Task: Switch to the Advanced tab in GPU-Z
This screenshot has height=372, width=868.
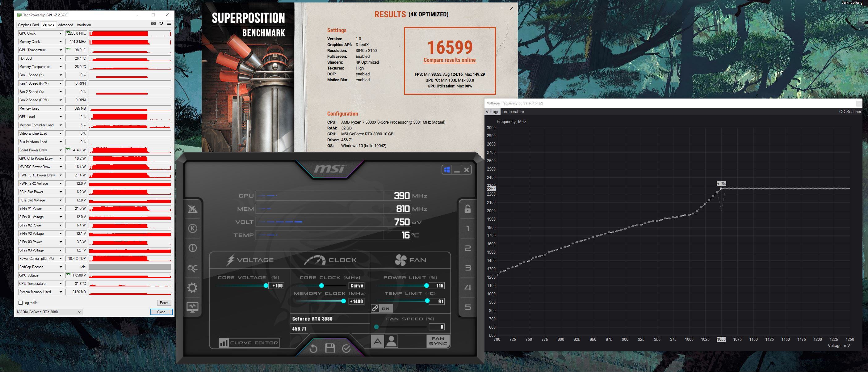Action: tap(65, 25)
